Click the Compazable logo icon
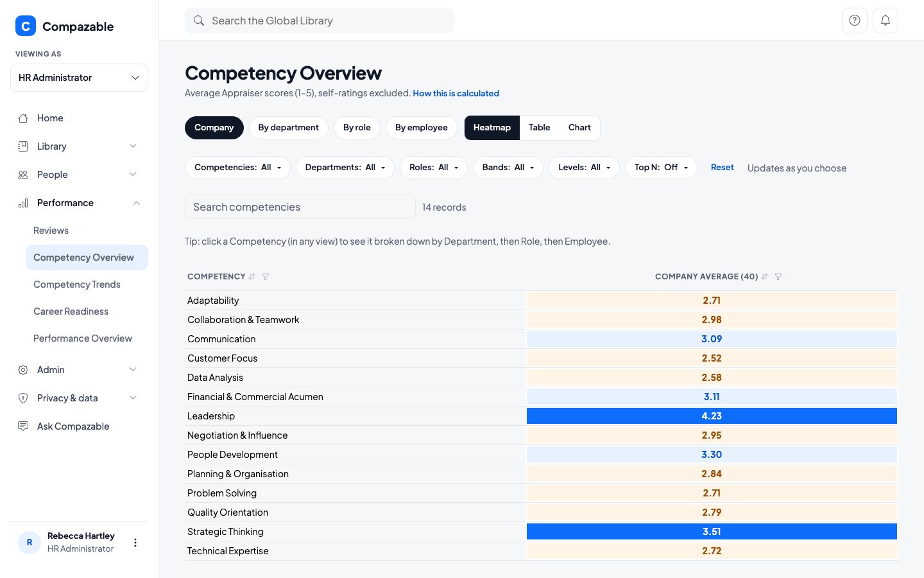This screenshot has width=924, height=578. point(26,26)
